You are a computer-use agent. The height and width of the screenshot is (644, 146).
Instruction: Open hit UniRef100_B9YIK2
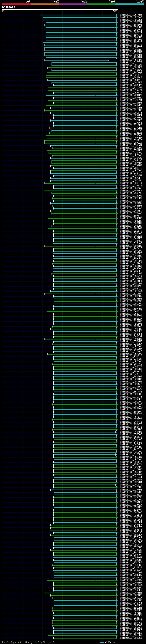(x=131, y=67)
